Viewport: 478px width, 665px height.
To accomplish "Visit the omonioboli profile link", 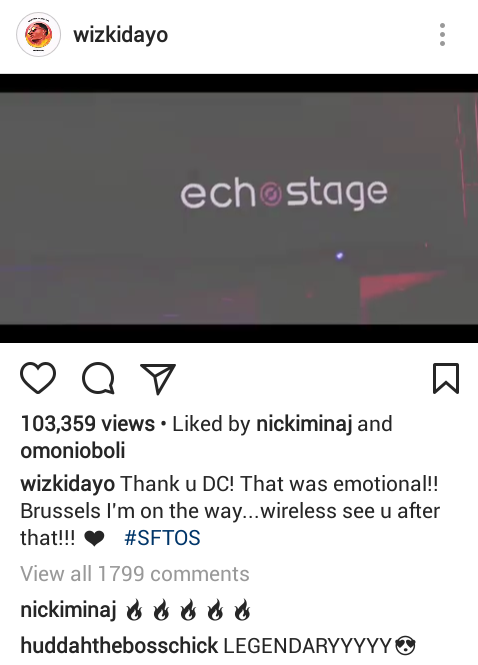I will point(73,450).
